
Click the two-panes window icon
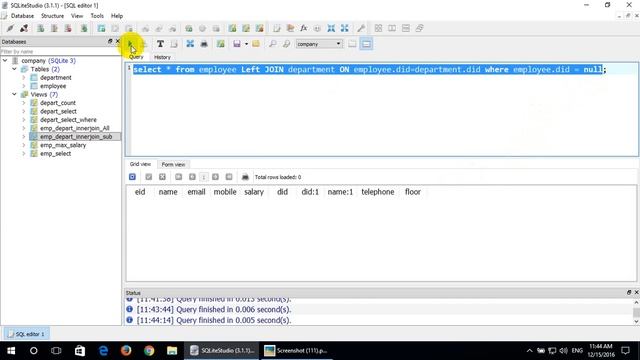click(392, 28)
